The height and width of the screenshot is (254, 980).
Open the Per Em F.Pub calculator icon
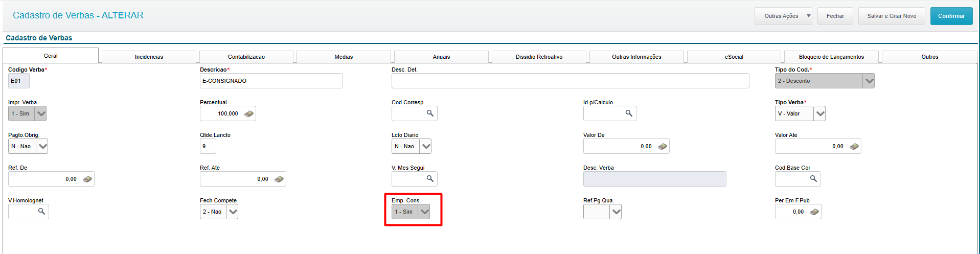point(814,212)
